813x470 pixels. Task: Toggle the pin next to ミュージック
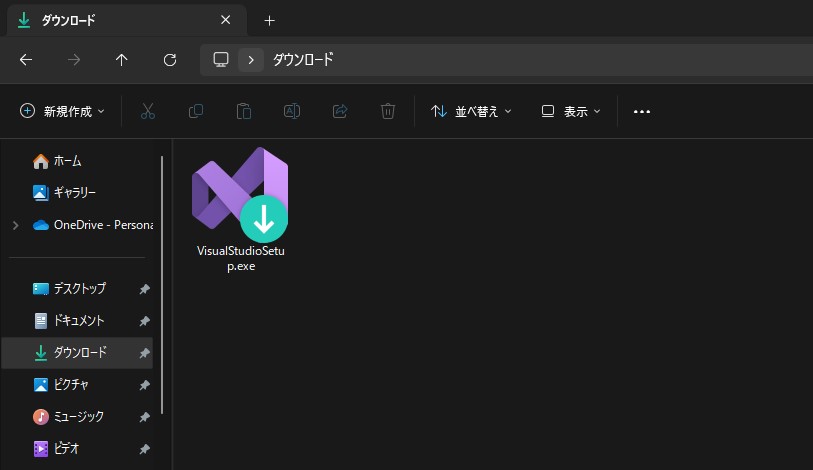pos(144,417)
